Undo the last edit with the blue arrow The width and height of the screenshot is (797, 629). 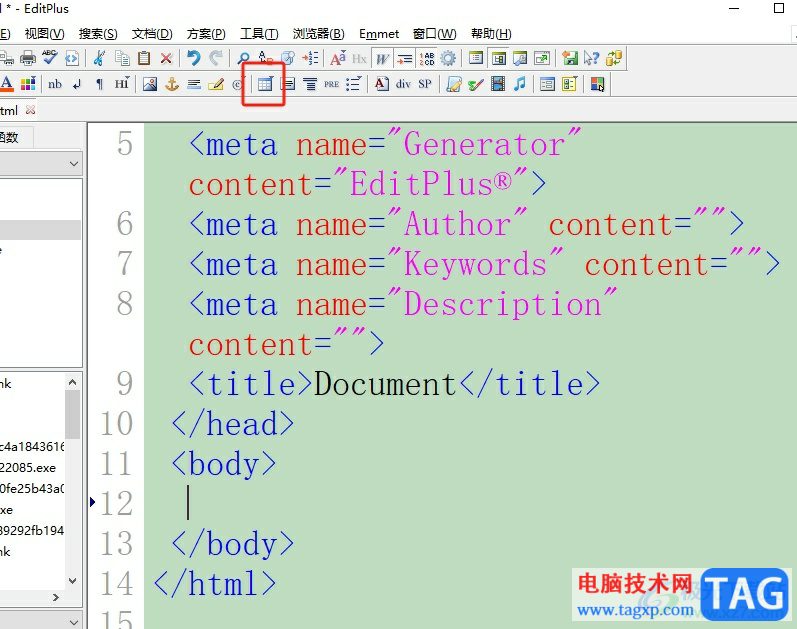coord(194,58)
